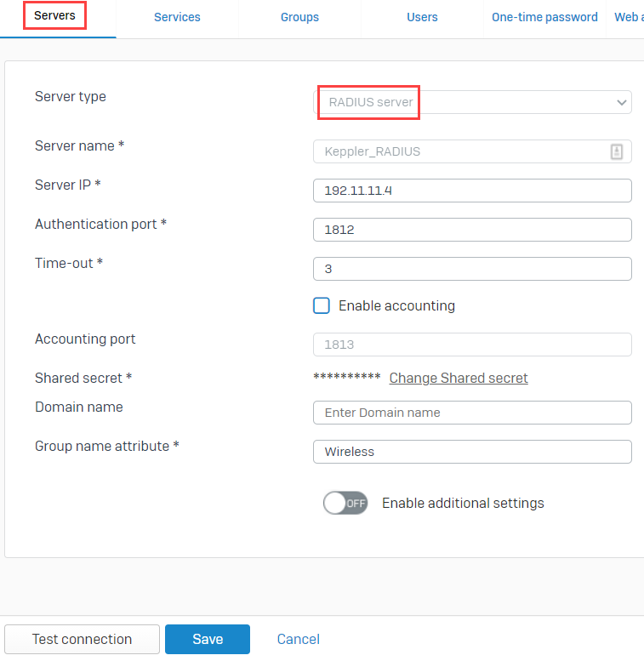The image size is (644, 661).
Task: Cancel the server edit
Action: [x=299, y=639]
